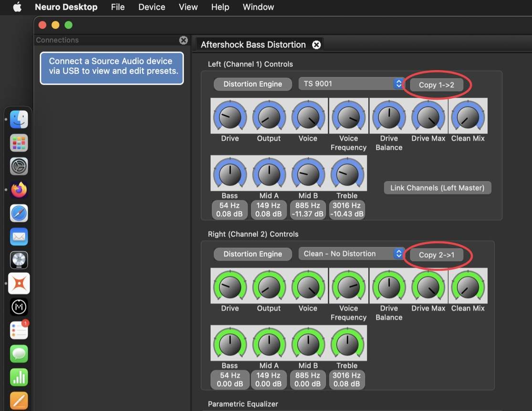This screenshot has height=411, width=532.
Task: Click the Right channel Drive Balance knob
Action: [389, 286]
